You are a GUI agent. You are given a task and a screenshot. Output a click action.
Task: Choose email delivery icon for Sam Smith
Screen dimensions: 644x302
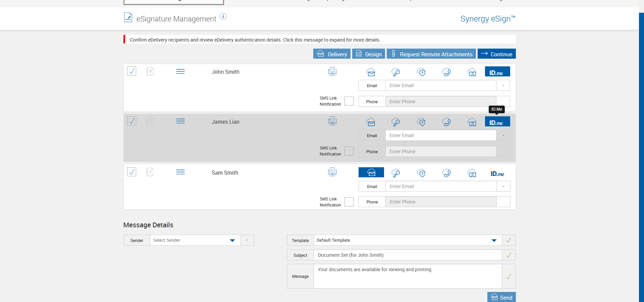(371, 173)
